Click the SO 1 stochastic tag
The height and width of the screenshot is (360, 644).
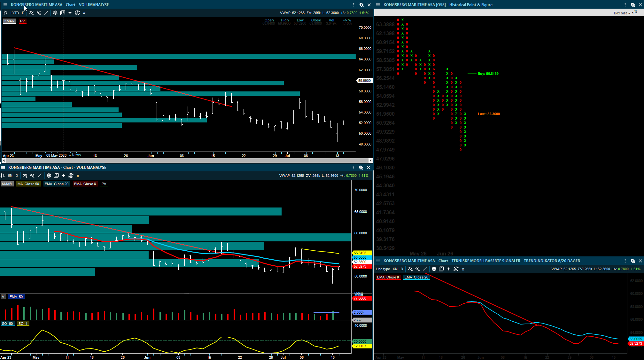coord(23,324)
